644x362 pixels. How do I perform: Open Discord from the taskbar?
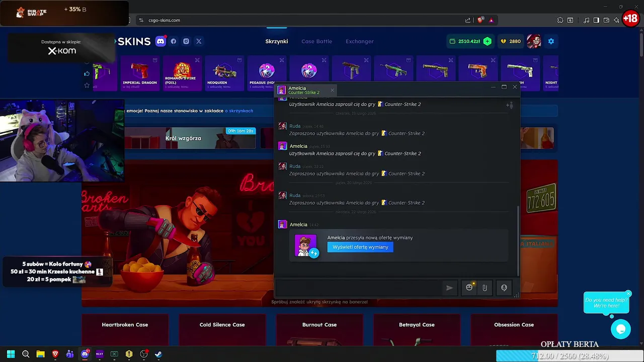point(85,354)
